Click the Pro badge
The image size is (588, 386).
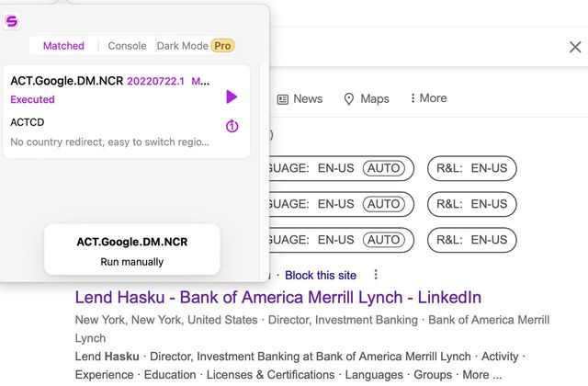(222, 46)
